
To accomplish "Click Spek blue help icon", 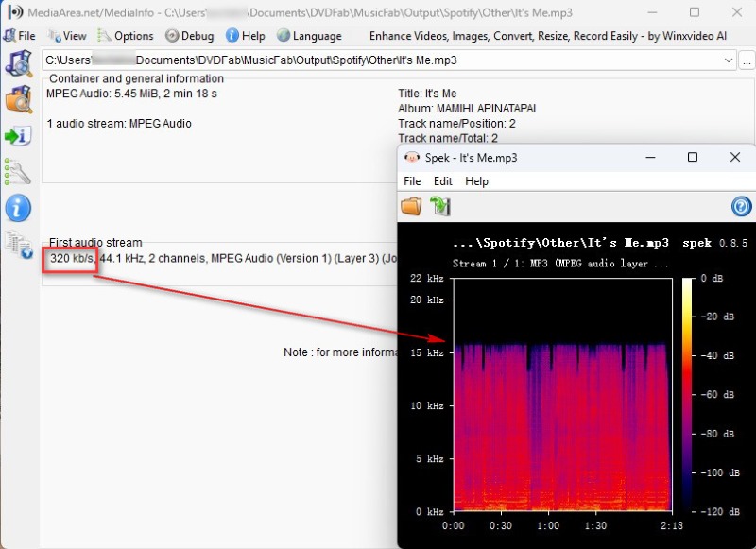I will tap(742, 206).
